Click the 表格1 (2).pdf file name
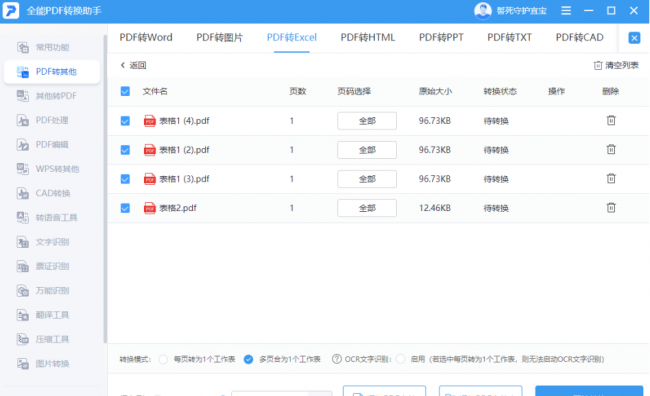650x396 pixels. 184,150
